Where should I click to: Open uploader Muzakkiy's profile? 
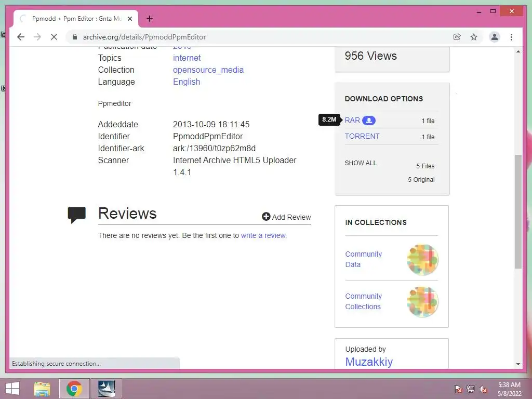[x=369, y=362]
